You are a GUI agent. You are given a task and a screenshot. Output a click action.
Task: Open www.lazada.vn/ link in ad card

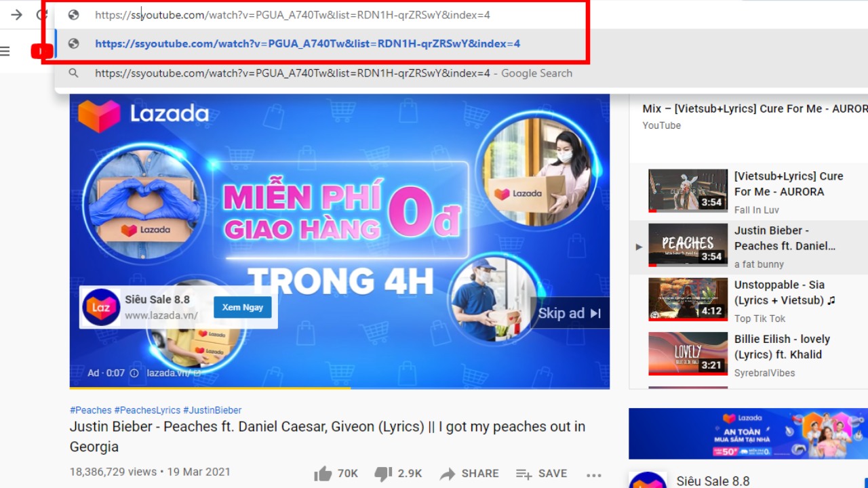click(161, 315)
